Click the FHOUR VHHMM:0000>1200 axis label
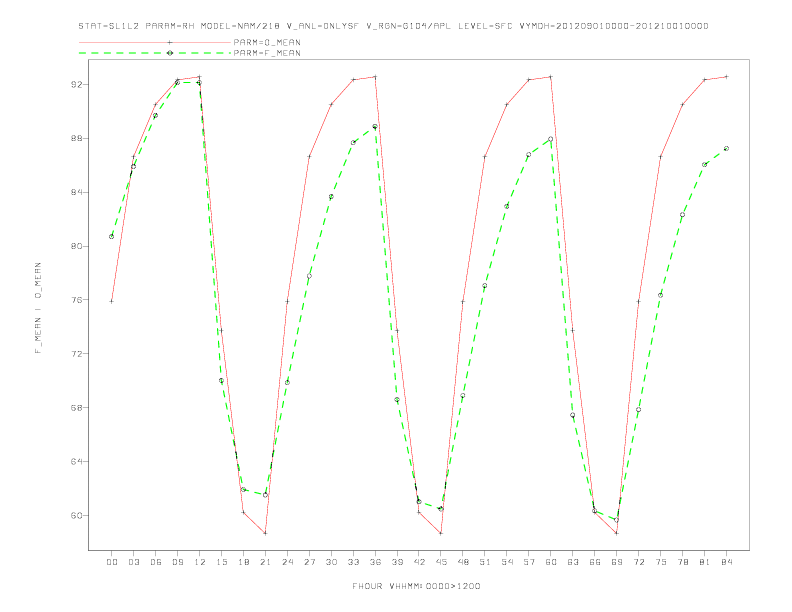792x612 pixels. point(416,586)
